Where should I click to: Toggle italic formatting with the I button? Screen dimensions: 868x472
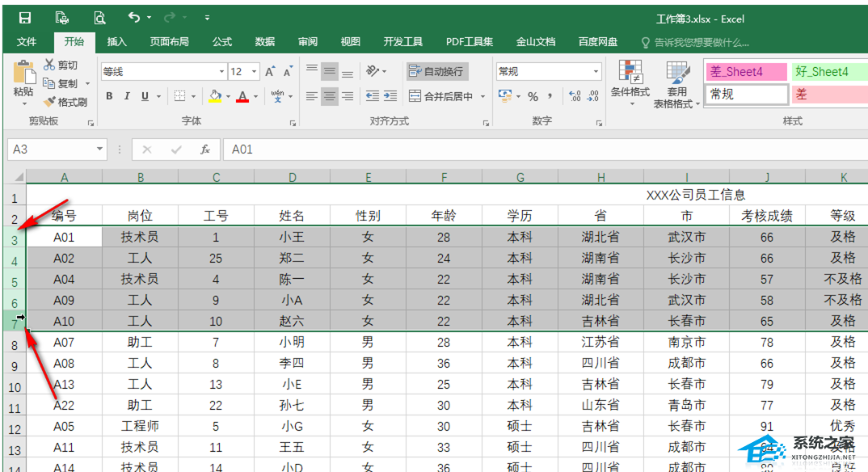[127, 96]
